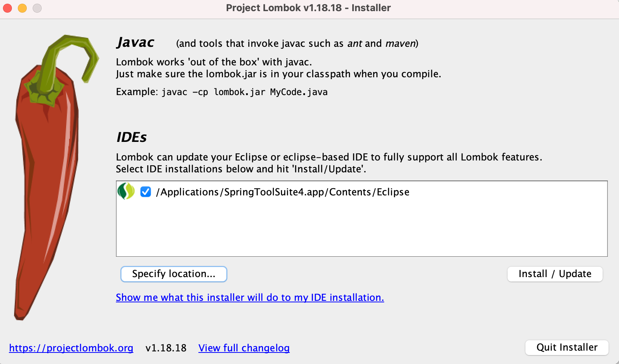
Task: Click the Javac heading
Action: pos(135,43)
